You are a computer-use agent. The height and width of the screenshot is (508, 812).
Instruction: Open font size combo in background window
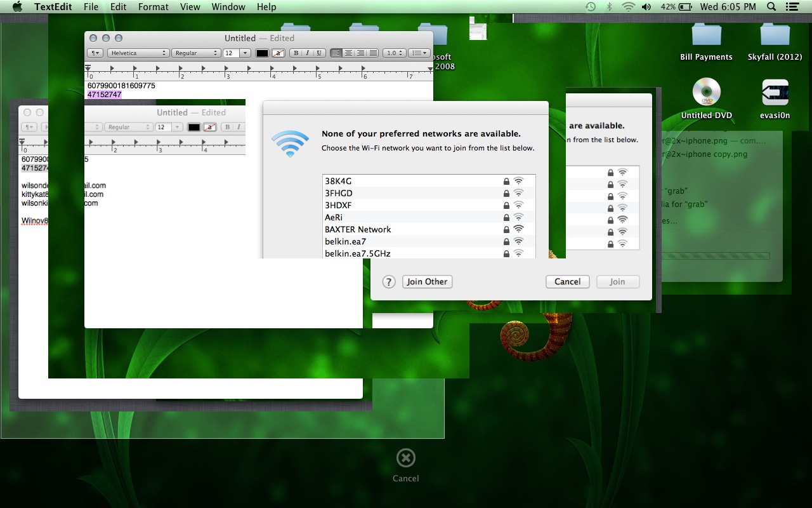[169, 128]
